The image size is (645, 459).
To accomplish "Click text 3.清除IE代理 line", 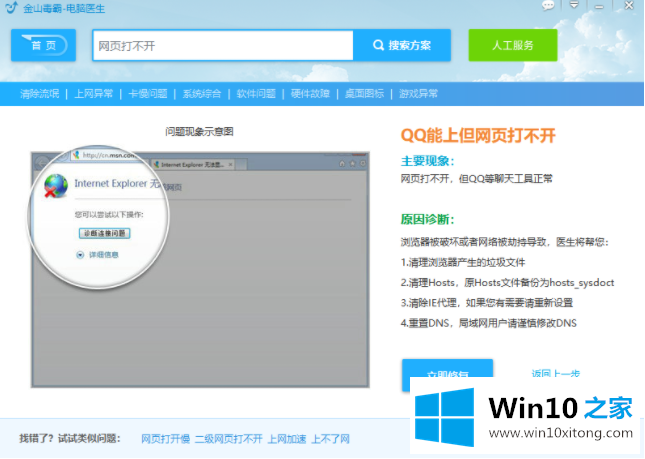I will (x=487, y=303).
